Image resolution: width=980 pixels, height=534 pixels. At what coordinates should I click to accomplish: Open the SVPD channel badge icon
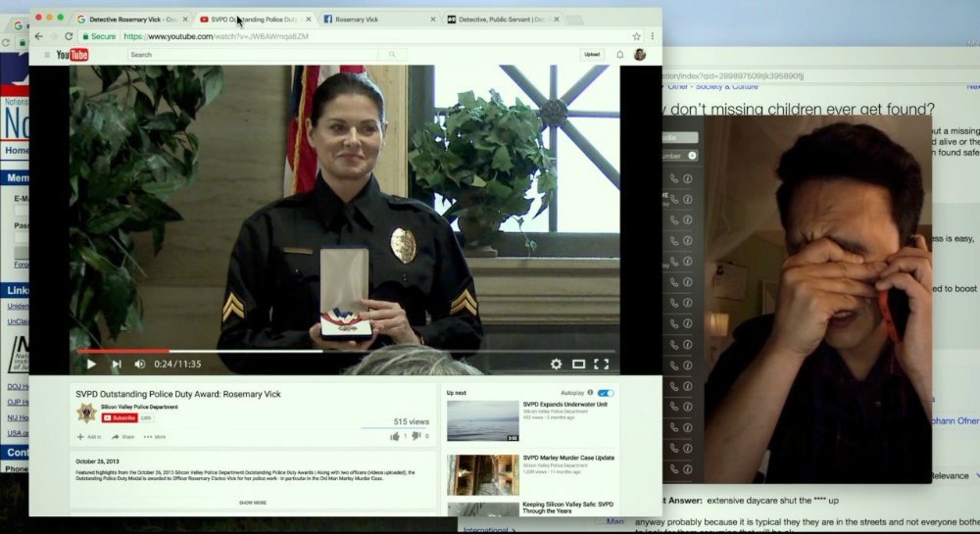86,413
